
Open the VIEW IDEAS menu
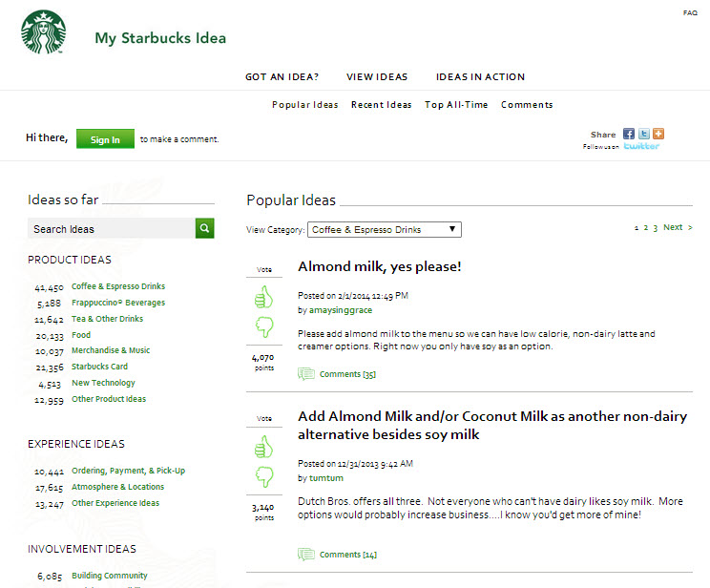click(377, 77)
